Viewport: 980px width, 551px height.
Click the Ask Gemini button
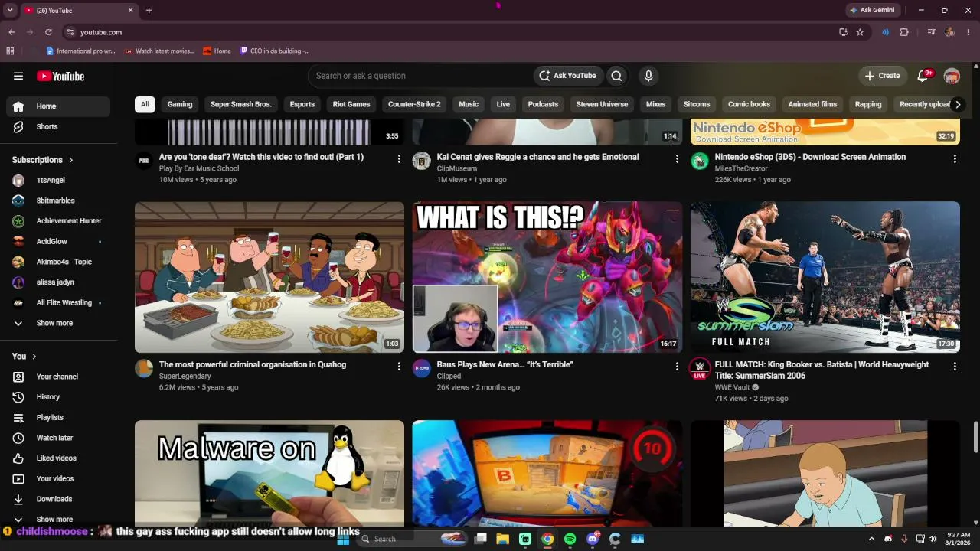[x=871, y=10]
